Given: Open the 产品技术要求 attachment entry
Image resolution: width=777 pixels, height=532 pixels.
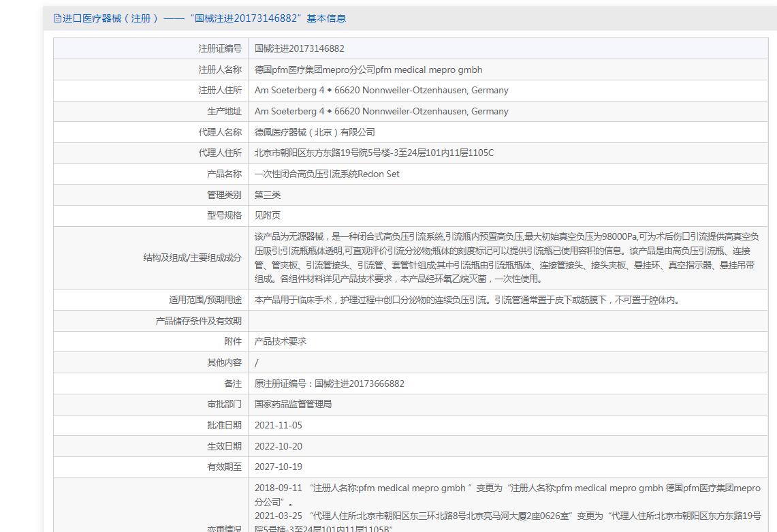Looking at the screenshot, I should click(280, 341).
